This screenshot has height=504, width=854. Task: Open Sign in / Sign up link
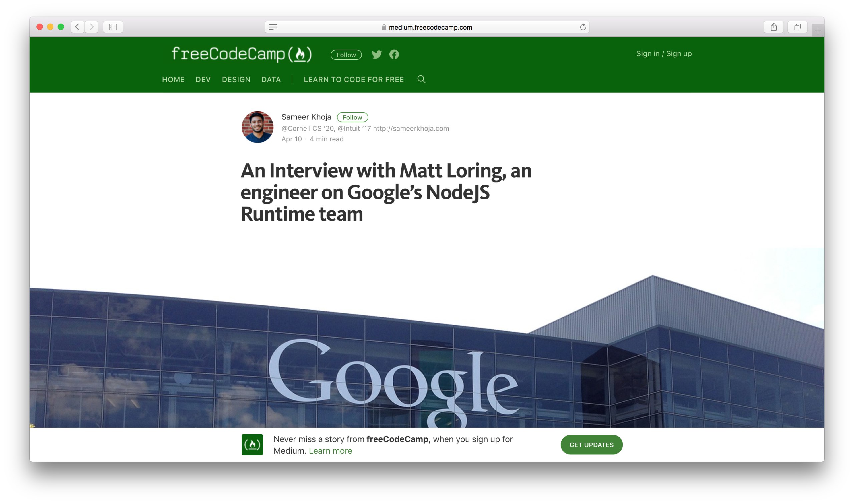click(664, 54)
